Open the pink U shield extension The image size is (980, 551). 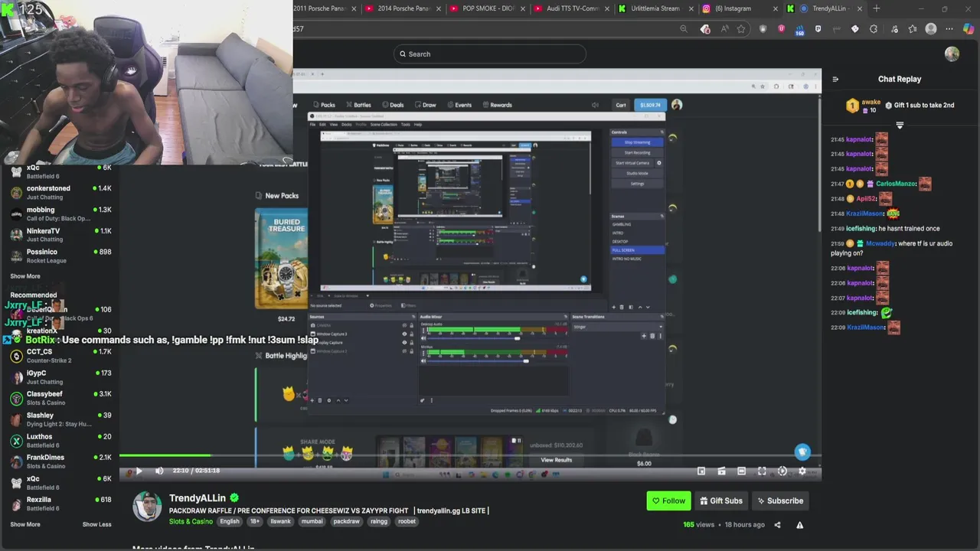781,29
